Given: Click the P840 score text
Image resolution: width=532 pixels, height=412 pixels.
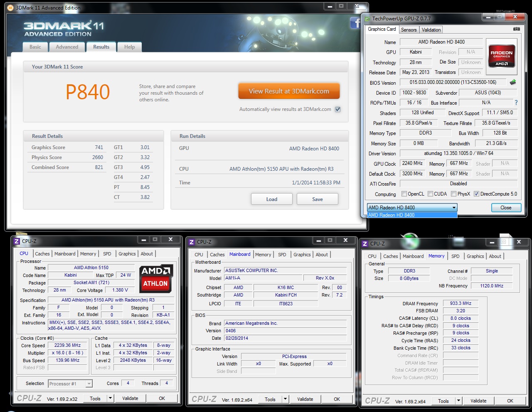Looking at the screenshot, I should tap(88, 92).
